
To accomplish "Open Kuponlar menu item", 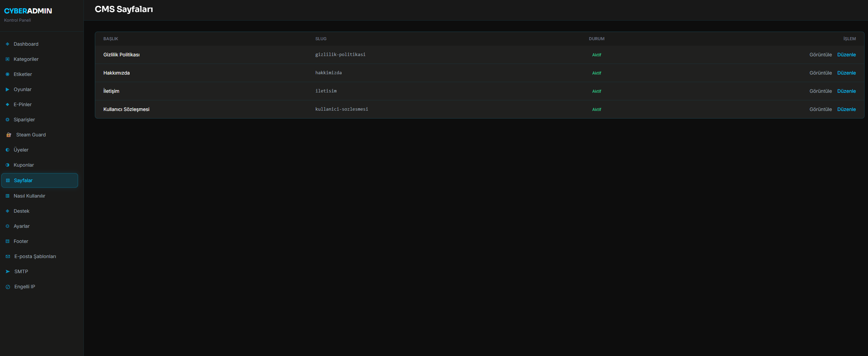I will coord(40,165).
